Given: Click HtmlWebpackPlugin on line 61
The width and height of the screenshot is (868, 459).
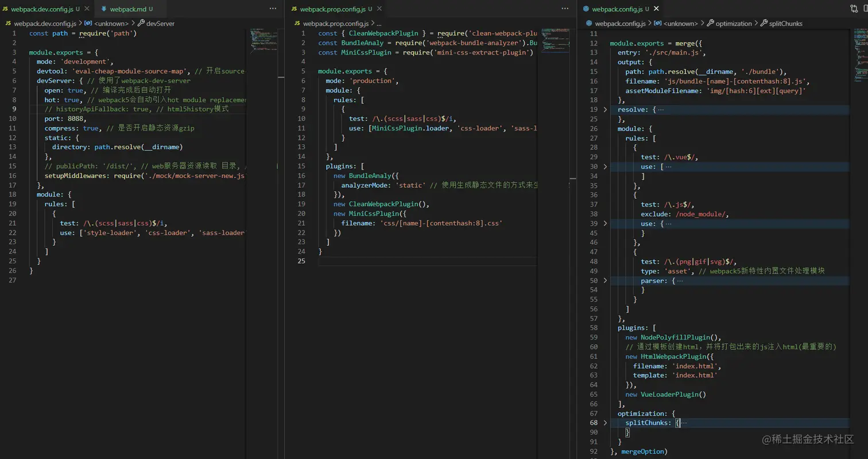Looking at the screenshot, I should point(674,356).
